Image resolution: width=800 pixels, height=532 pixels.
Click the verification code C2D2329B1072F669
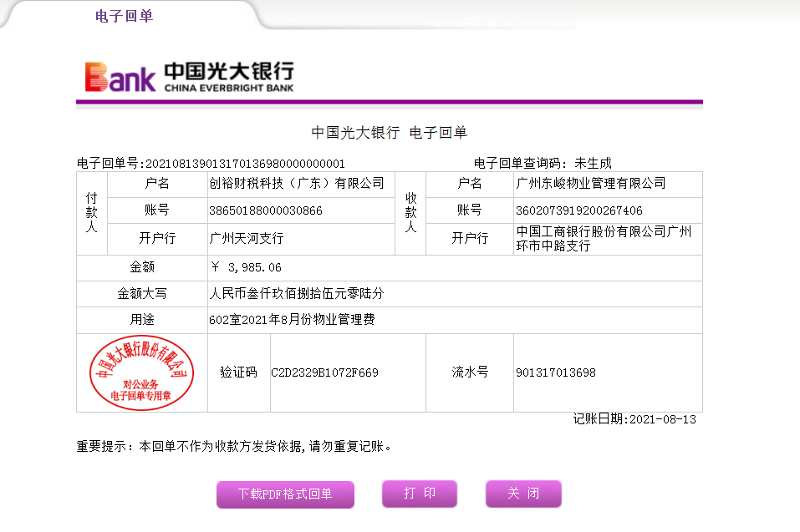[x=324, y=372]
